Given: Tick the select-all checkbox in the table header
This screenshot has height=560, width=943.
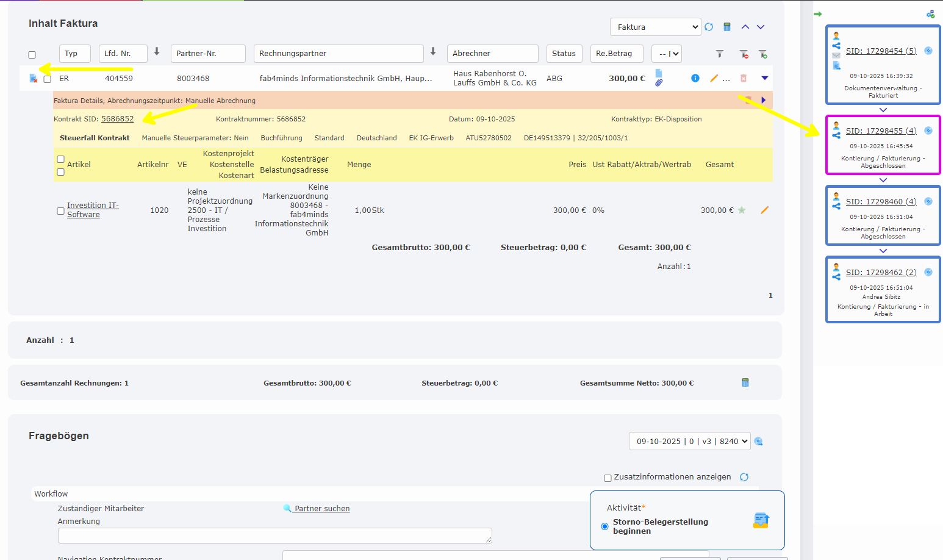Looking at the screenshot, I should click(x=32, y=55).
